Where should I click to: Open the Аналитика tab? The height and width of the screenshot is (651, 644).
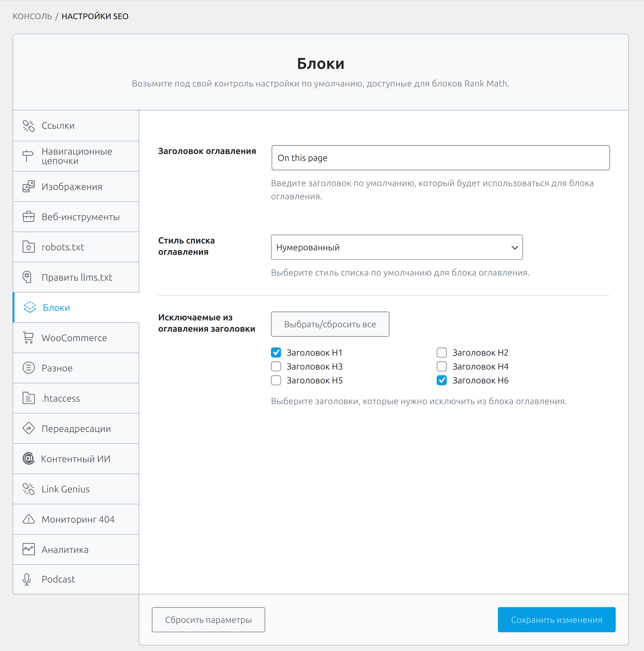click(x=76, y=549)
